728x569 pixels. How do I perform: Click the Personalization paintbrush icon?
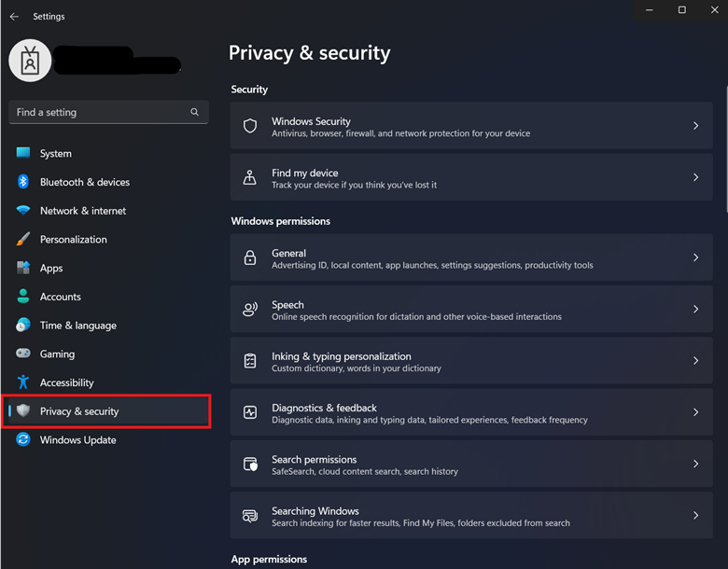pos(23,239)
